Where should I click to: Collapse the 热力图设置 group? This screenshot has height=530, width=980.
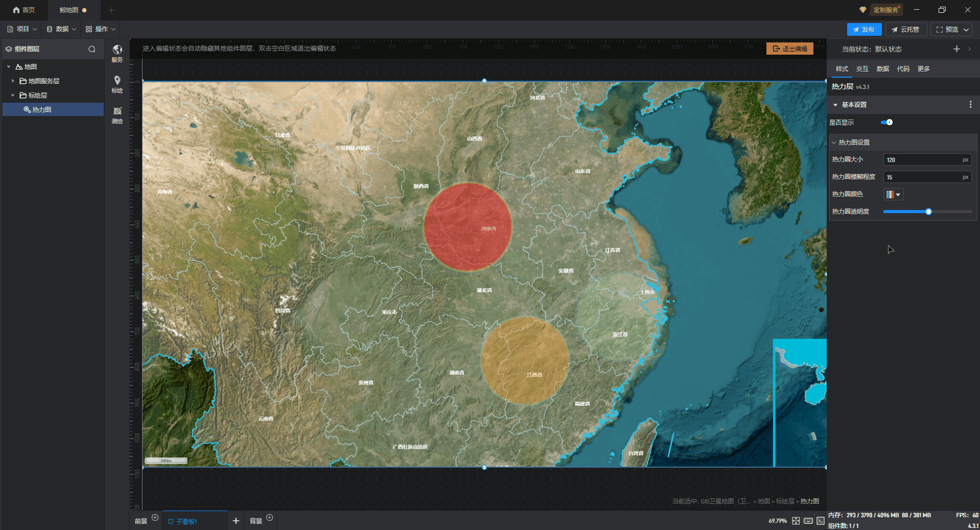834,143
